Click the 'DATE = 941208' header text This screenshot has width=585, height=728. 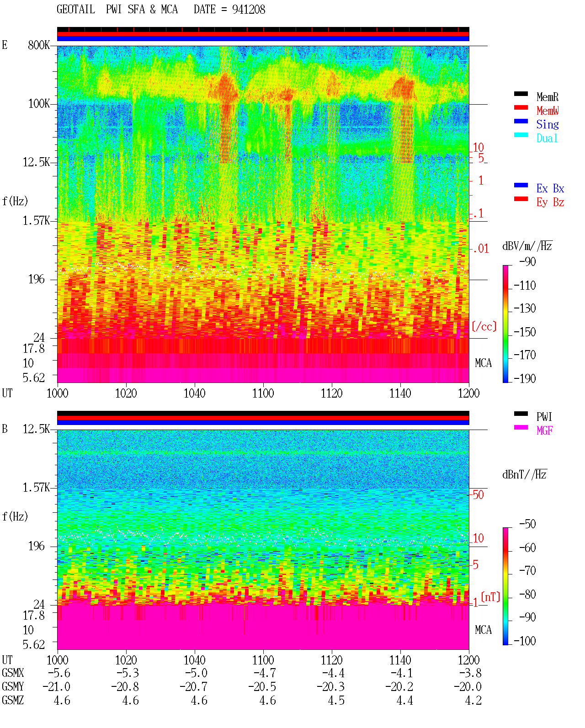229,10
